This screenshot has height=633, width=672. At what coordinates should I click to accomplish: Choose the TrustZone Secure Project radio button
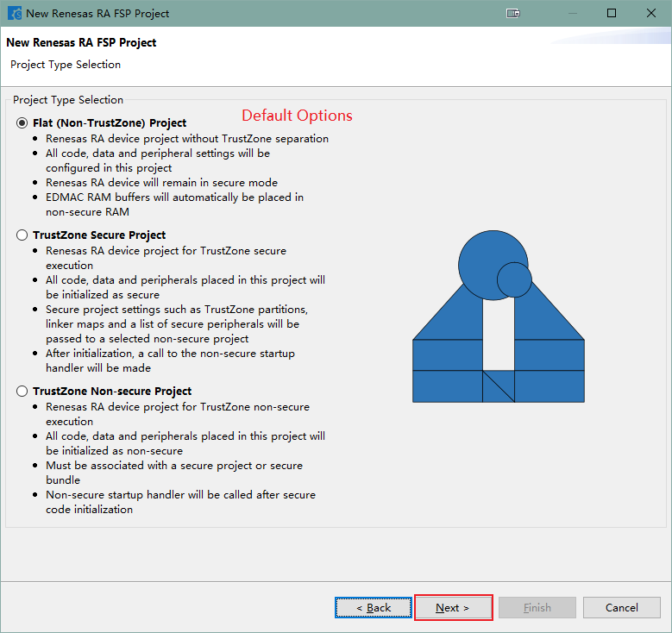[22, 235]
